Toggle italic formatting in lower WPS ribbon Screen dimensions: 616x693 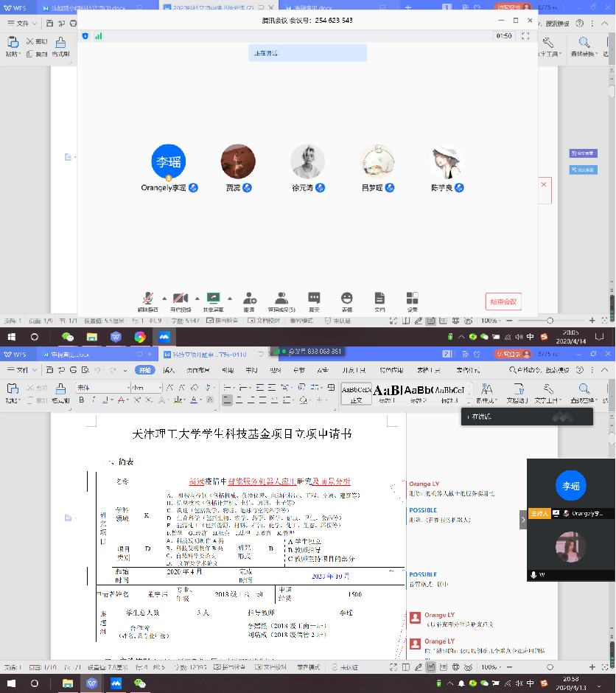[x=94, y=400]
